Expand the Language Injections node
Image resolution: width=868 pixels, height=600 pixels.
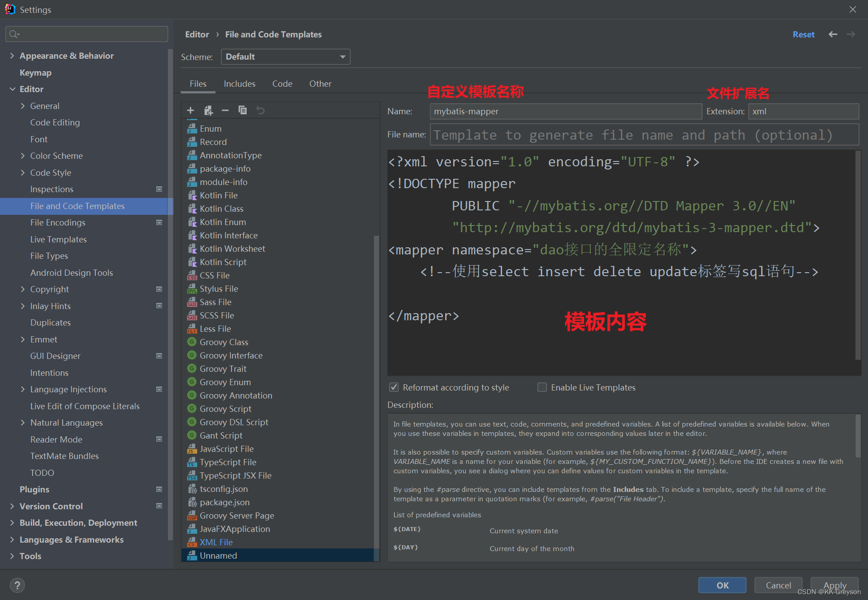click(23, 389)
